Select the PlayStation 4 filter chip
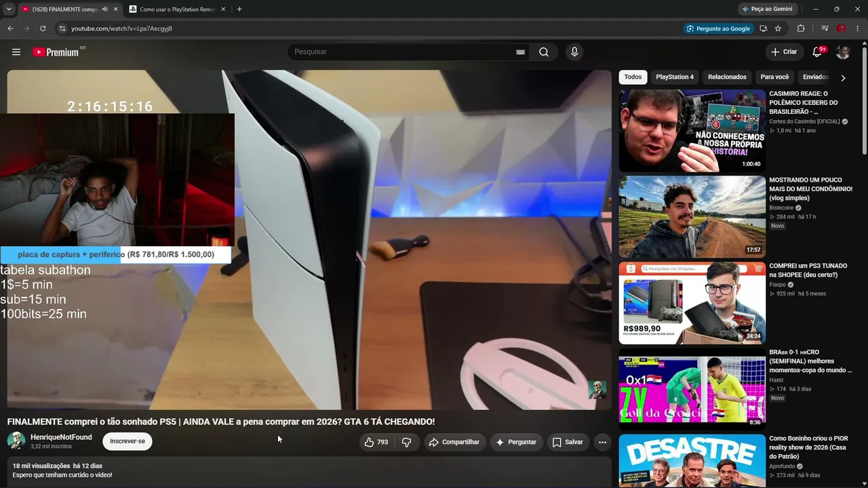The width and height of the screenshot is (868, 488). [675, 77]
